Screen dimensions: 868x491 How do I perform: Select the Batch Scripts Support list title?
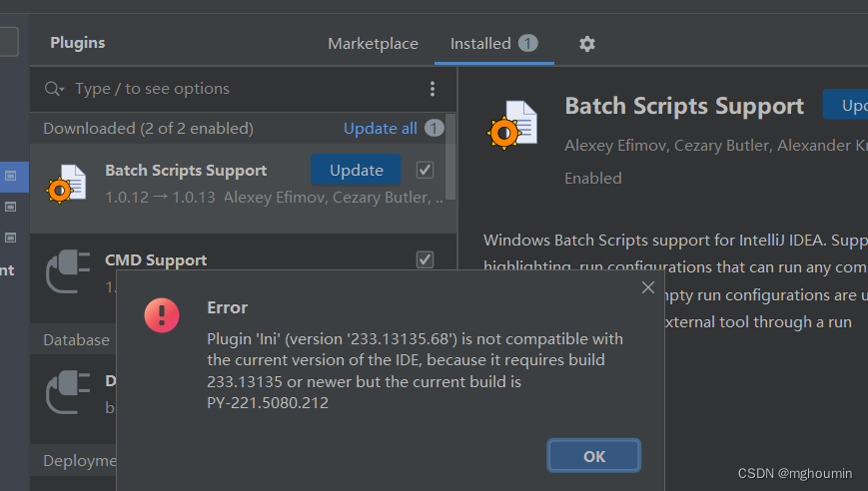point(186,171)
